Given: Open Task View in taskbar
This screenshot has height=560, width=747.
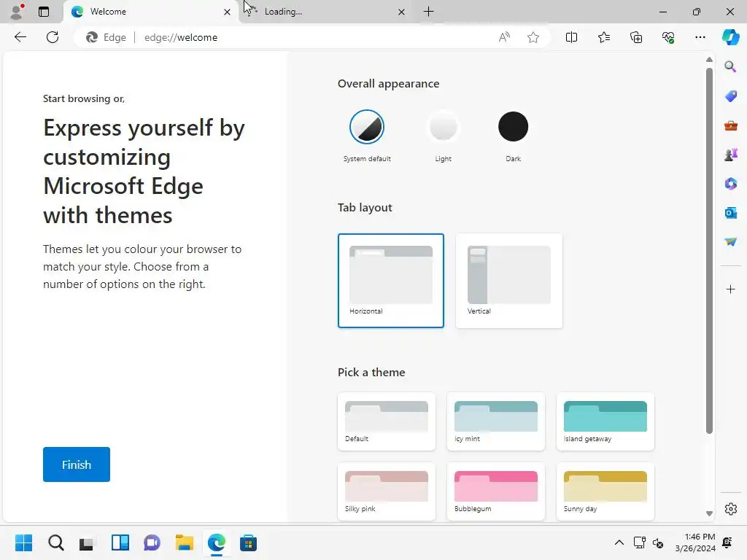Looking at the screenshot, I should click(88, 542).
